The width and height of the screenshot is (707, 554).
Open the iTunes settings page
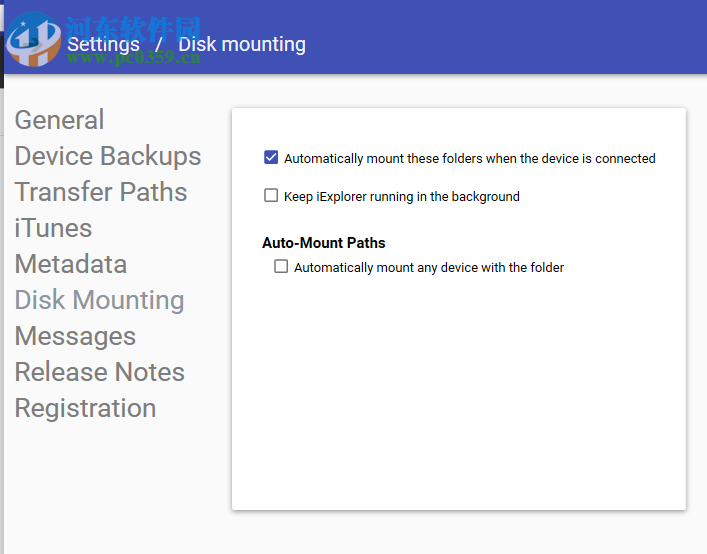(53, 228)
